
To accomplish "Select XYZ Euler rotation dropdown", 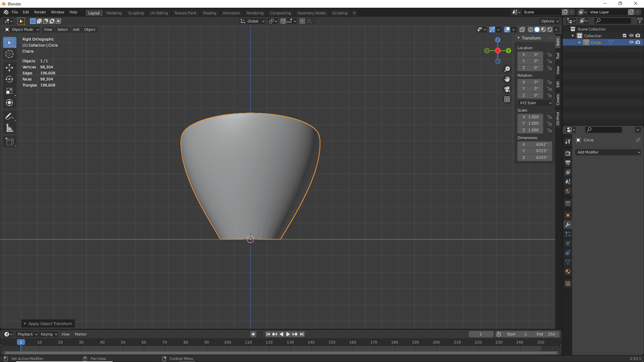I will (x=535, y=103).
